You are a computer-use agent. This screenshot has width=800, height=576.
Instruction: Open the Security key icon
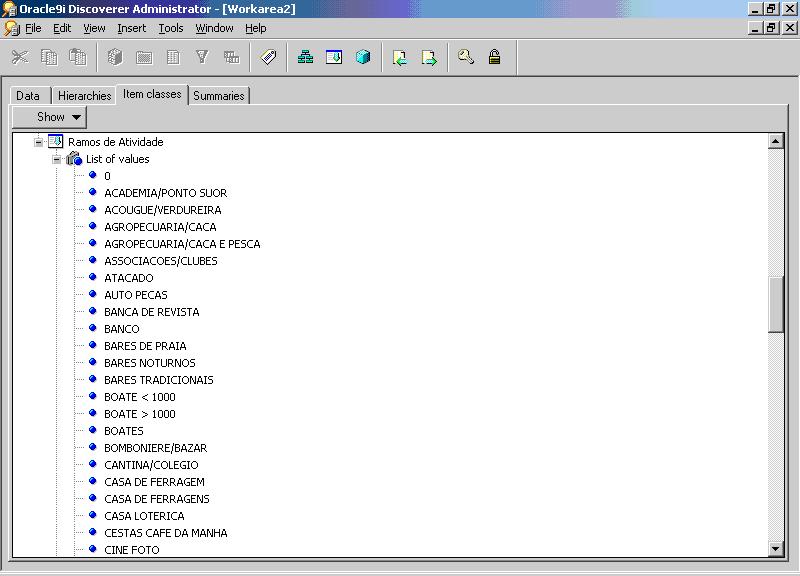pyautogui.click(x=466, y=58)
